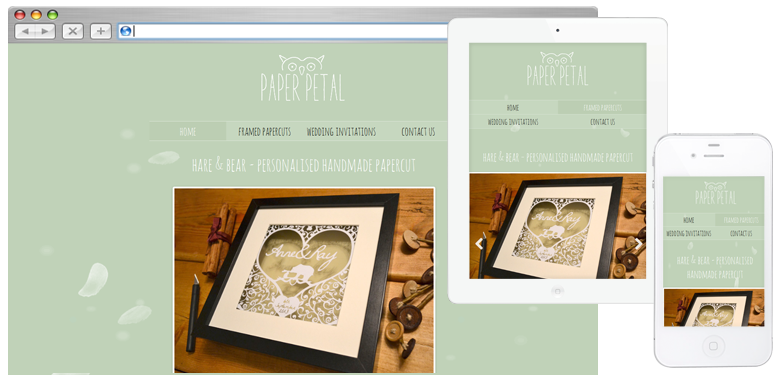Click the framed papercut photo in browser
780x380 pixels.
[304, 280]
